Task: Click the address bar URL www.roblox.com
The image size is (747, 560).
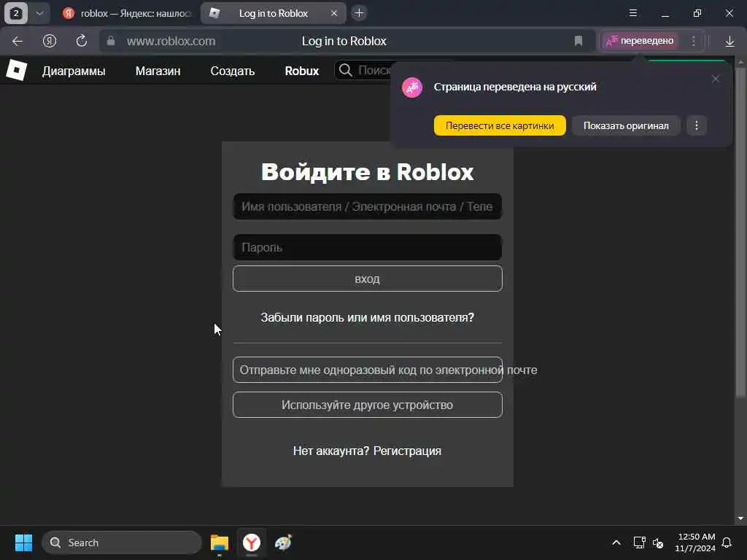Action: [x=171, y=42]
